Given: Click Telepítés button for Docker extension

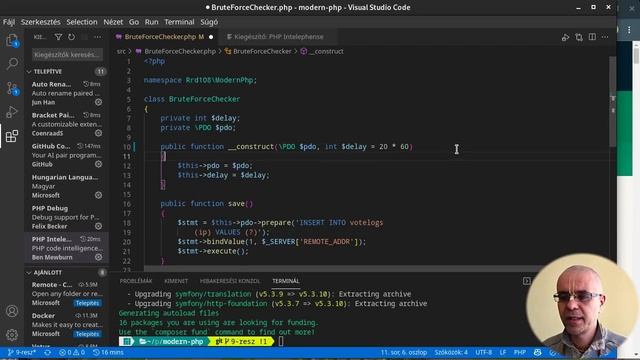Looking at the screenshot, I should pyautogui.click(x=87, y=334).
